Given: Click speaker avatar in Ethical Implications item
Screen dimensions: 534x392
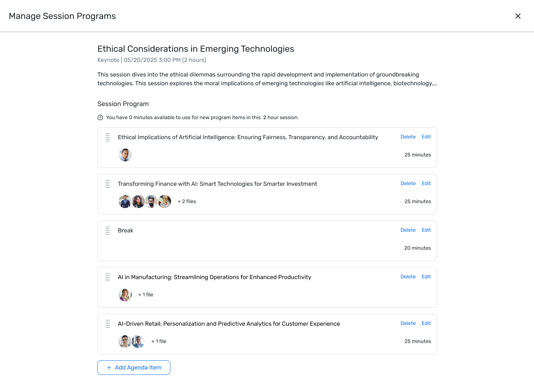Looking at the screenshot, I should (x=125, y=155).
